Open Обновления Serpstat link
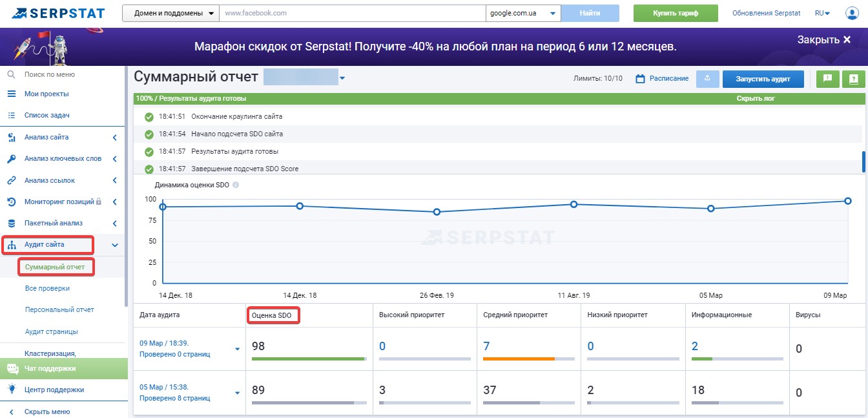 (766, 13)
